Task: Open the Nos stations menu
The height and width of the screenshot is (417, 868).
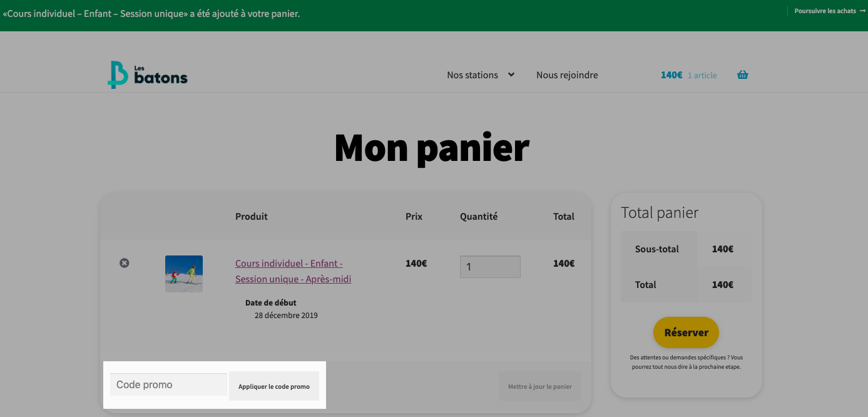Action: pyautogui.click(x=472, y=75)
